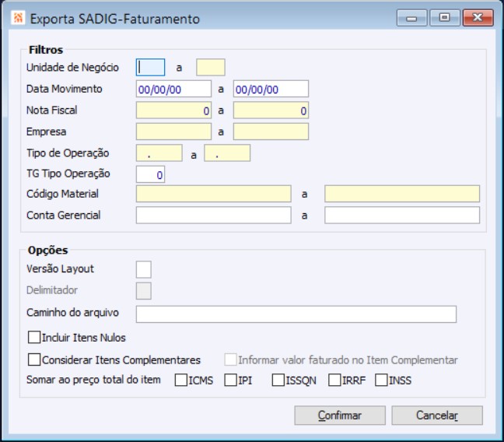The height and width of the screenshot is (442, 504).
Task: Click the Caminho do arquivo path field
Action: 296,314
